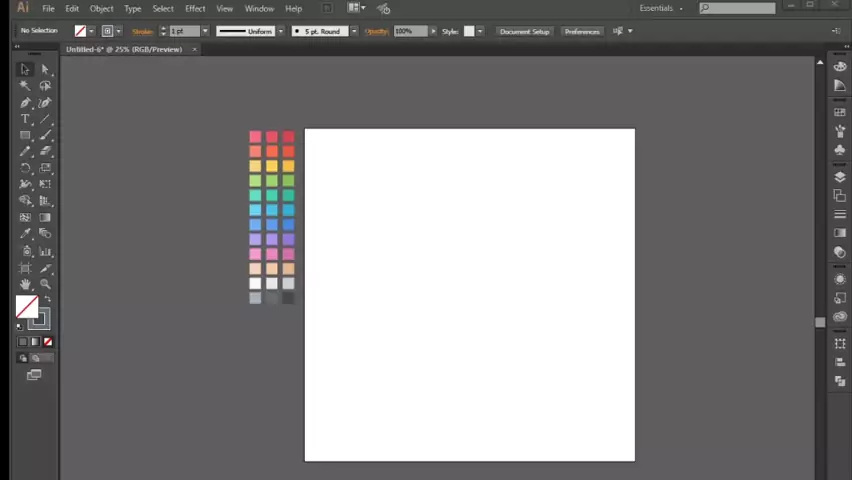This screenshot has width=852, height=480.
Task: Open the Effect menu
Action: (195, 8)
